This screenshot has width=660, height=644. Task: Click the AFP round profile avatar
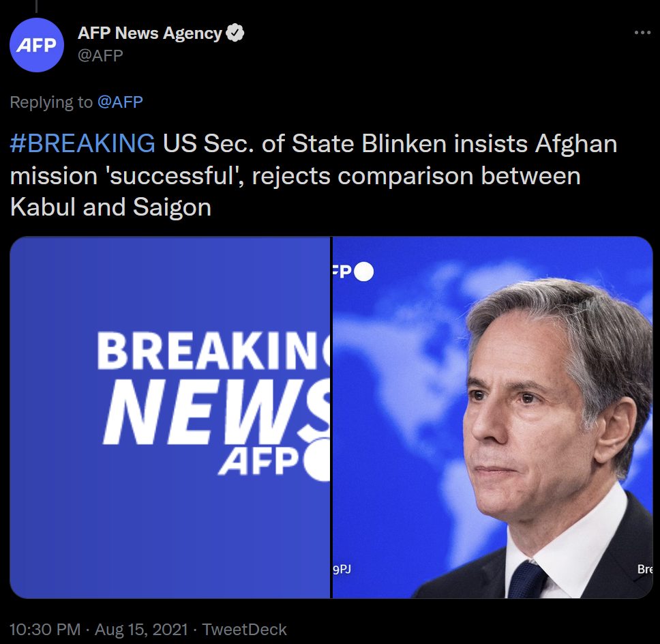coord(37,46)
